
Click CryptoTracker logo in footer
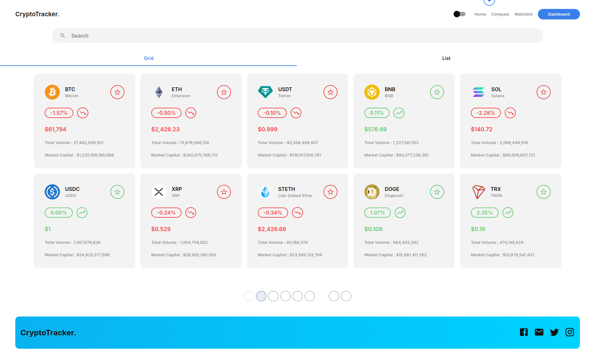[48, 333]
